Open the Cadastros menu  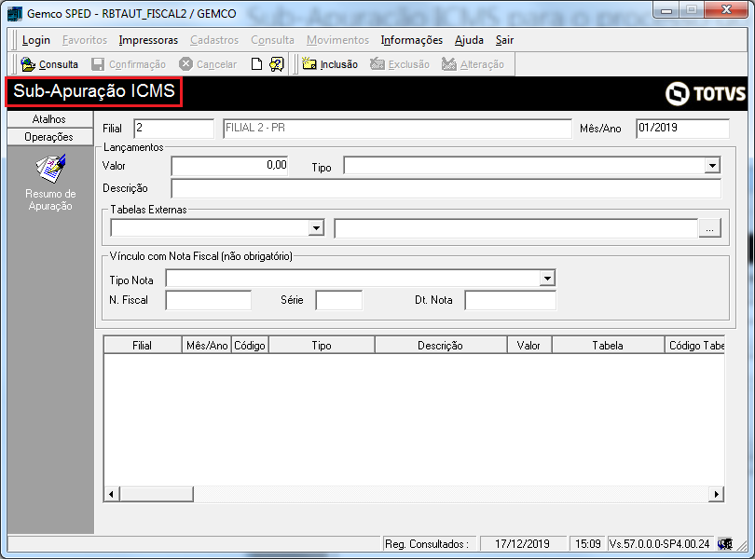(214, 40)
